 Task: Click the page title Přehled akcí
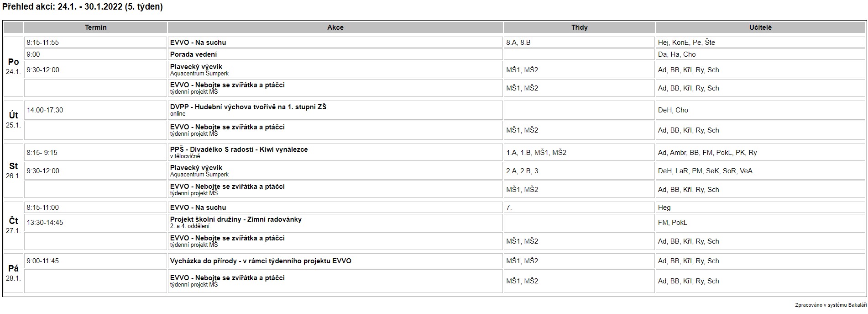coord(83,7)
